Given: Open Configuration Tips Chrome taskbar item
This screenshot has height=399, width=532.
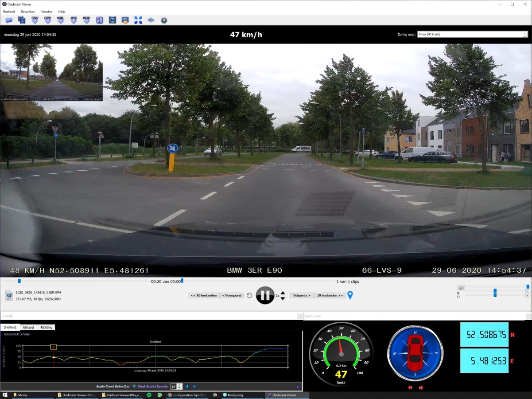Looking at the screenshot, I should pyautogui.click(x=188, y=395).
